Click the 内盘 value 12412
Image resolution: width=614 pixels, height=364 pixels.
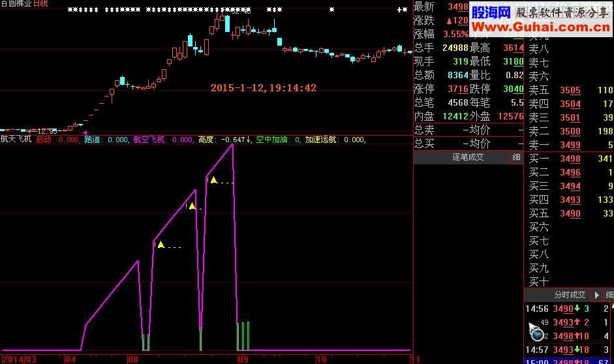(455, 117)
